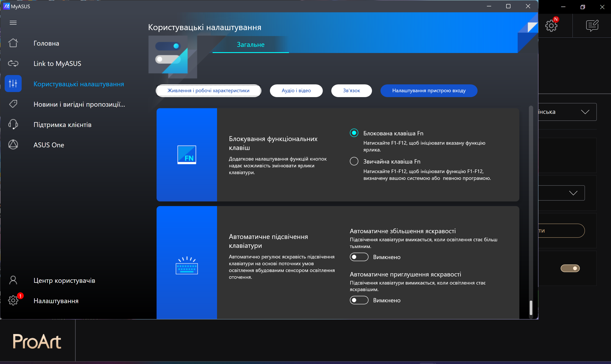
Task: Select the Блокована клавіша Fn radio button
Action: click(x=354, y=133)
